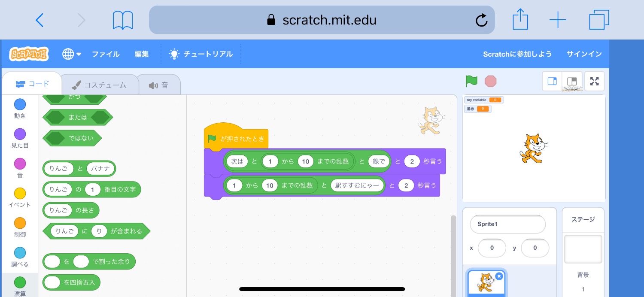
Task: Click the scratch.mit.edu address bar
Action: coord(322,20)
